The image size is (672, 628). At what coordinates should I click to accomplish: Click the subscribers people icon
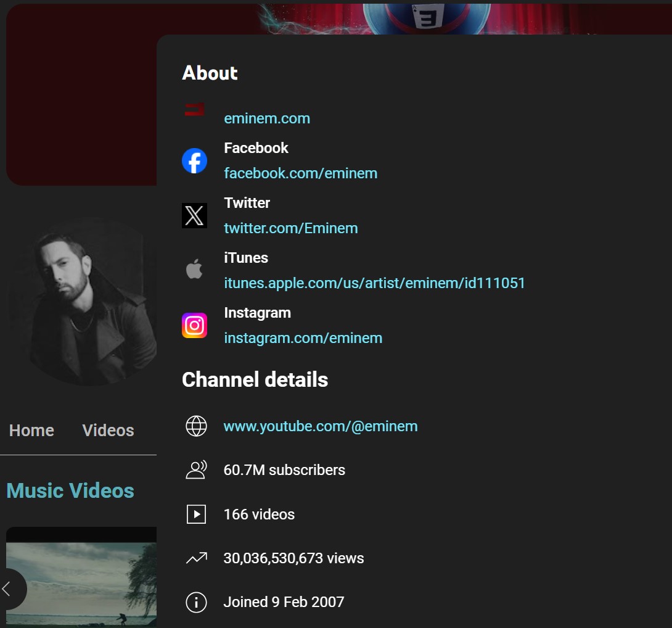coord(196,469)
